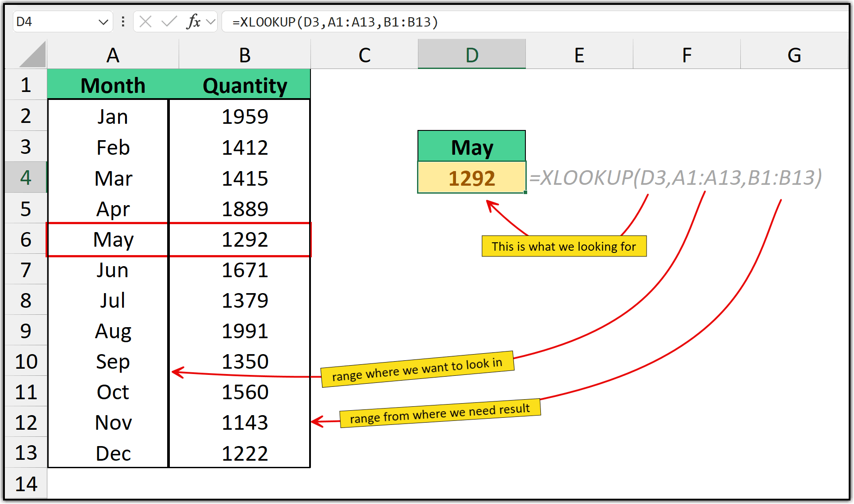Select column B header
Viewport: 854px width, 504px height.
point(245,55)
